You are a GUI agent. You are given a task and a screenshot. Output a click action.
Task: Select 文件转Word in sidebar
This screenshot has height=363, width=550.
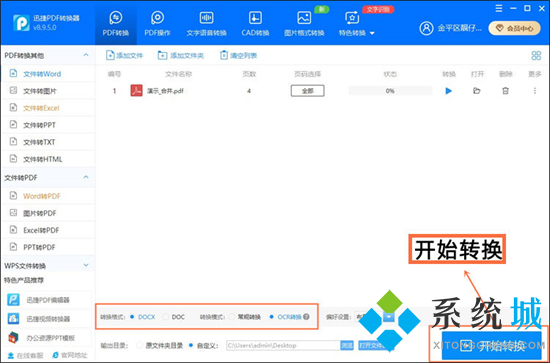pos(48,74)
